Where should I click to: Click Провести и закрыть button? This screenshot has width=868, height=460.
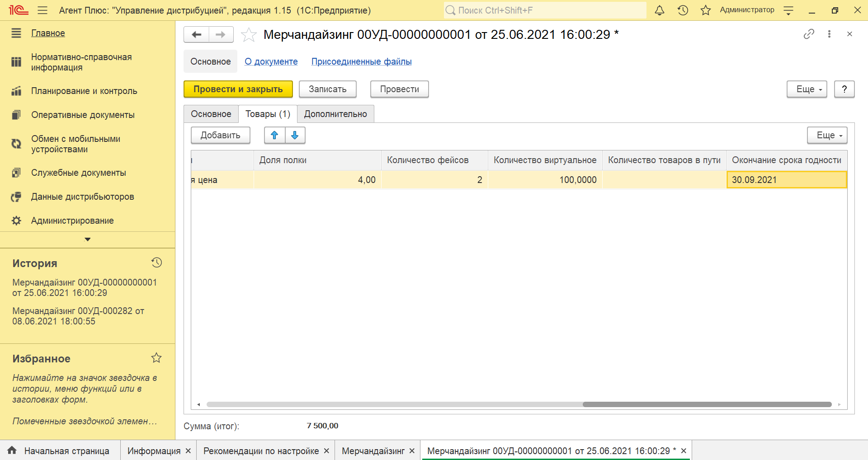(x=238, y=89)
